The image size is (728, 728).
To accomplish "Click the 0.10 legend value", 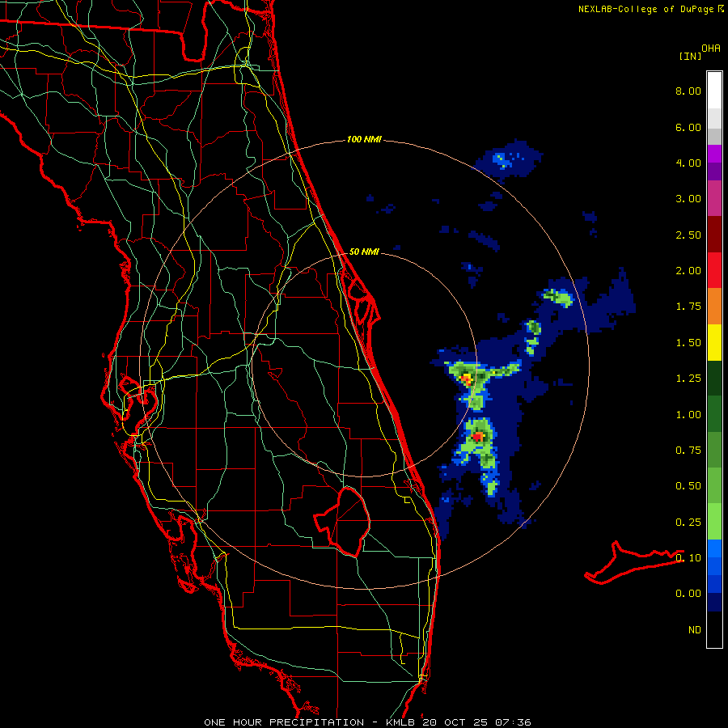I will 688,558.
